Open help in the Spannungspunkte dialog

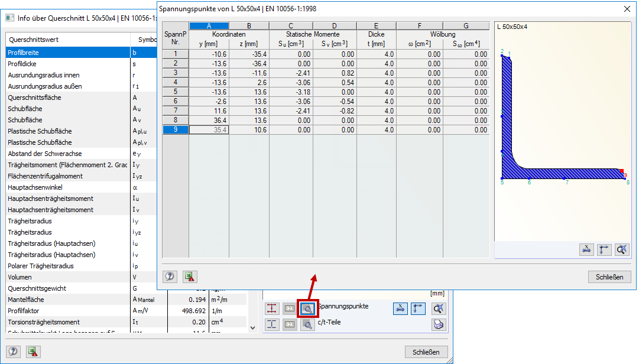coord(170,277)
